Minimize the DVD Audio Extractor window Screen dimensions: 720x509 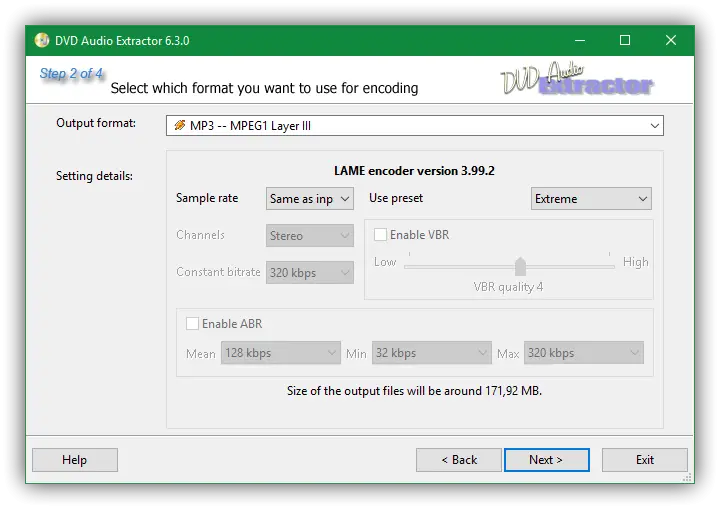pyautogui.click(x=580, y=40)
